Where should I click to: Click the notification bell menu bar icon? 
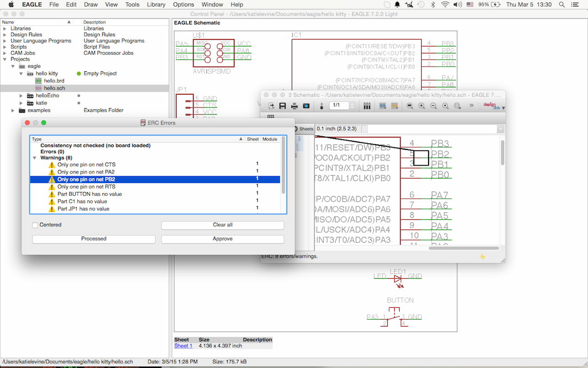(397, 5)
